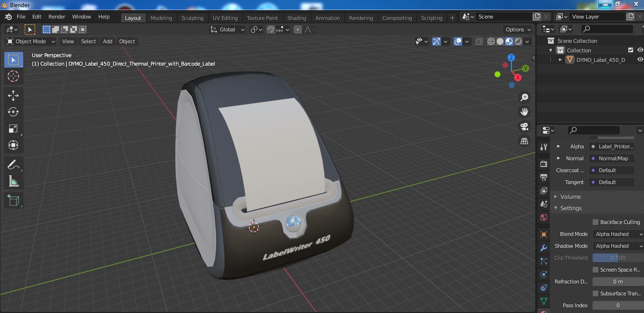Toggle viewport overlays button
Screen dimensions: 644x313
point(458,41)
